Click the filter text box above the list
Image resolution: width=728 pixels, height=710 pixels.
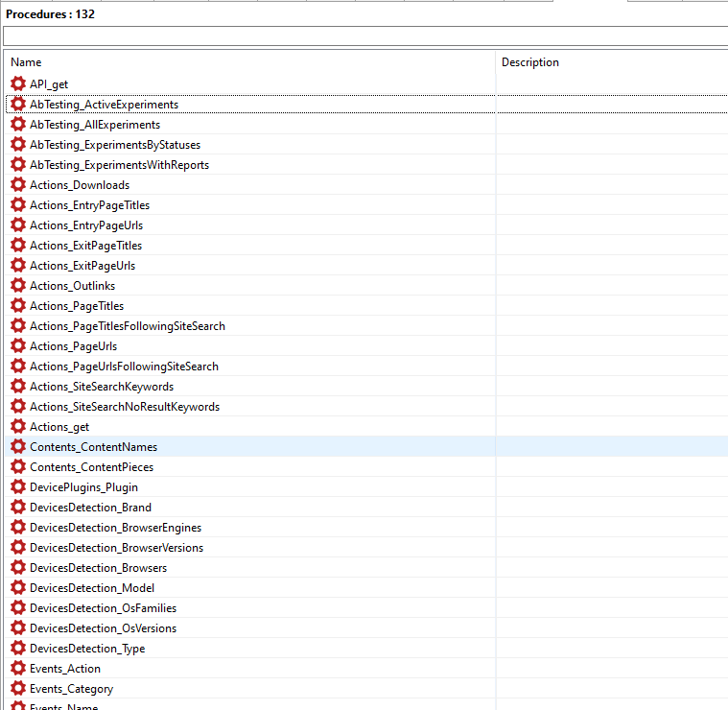364,35
